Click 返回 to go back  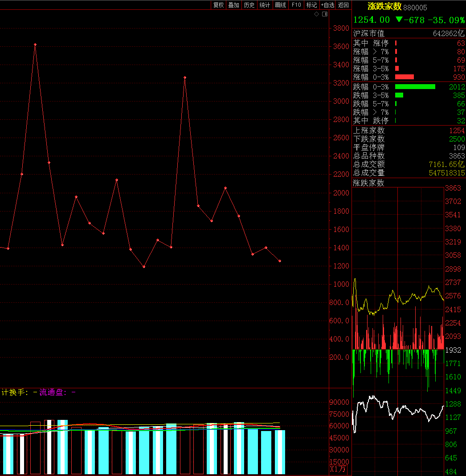[343, 5]
